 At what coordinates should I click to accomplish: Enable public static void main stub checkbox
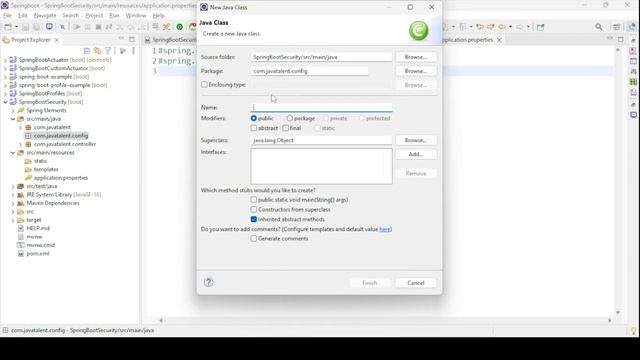pos(254,200)
